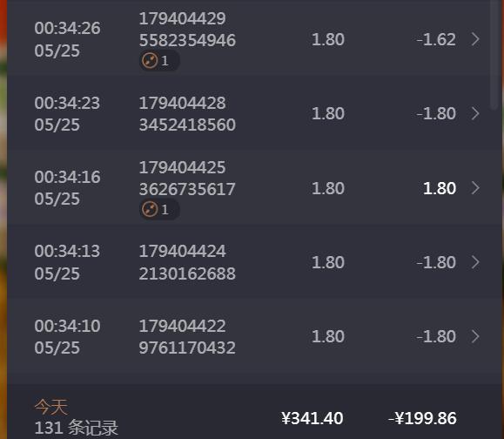The image size is (504, 439).
Task: Click the 131 条记录 count text
Action: [77, 428]
